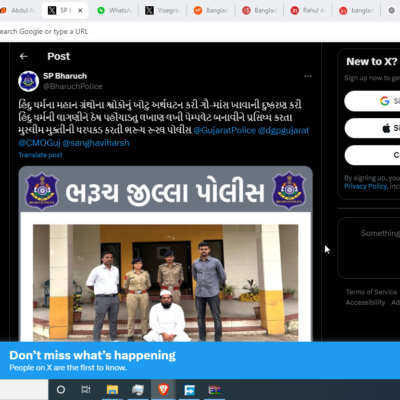Click WhatsApp tab favicon

tap(101, 11)
